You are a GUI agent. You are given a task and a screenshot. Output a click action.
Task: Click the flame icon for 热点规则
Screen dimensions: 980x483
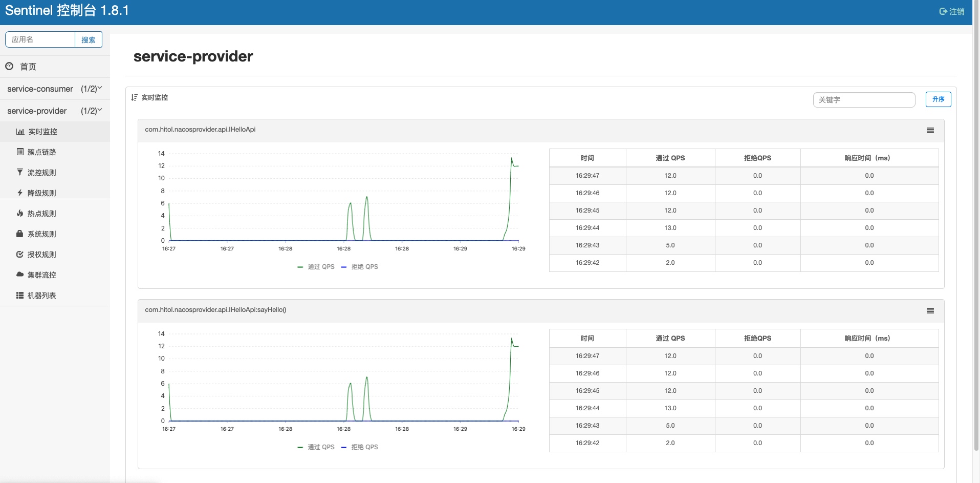pos(20,214)
